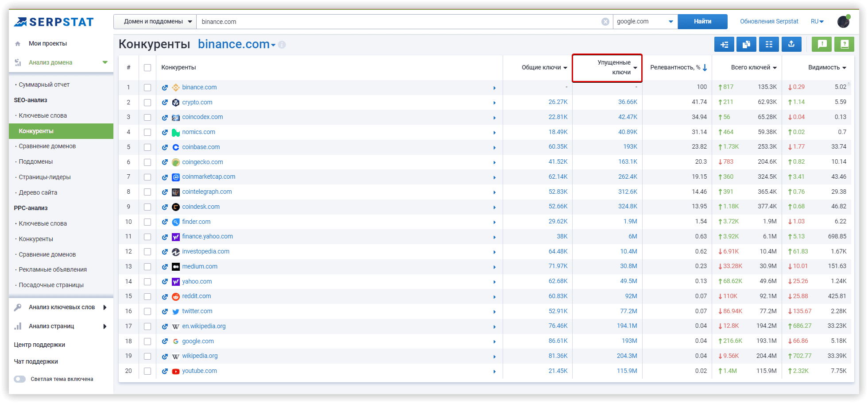Toggle the select-all checkbox in table header
The image size is (868, 403).
[147, 68]
